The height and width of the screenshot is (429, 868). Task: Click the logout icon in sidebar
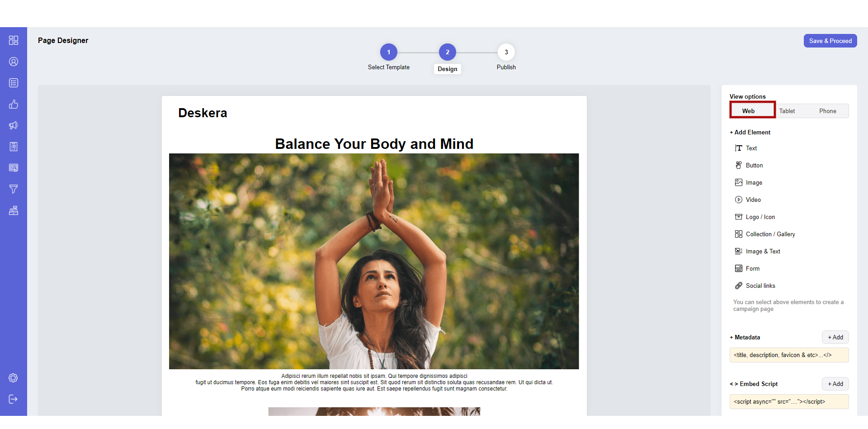pos(14,399)
